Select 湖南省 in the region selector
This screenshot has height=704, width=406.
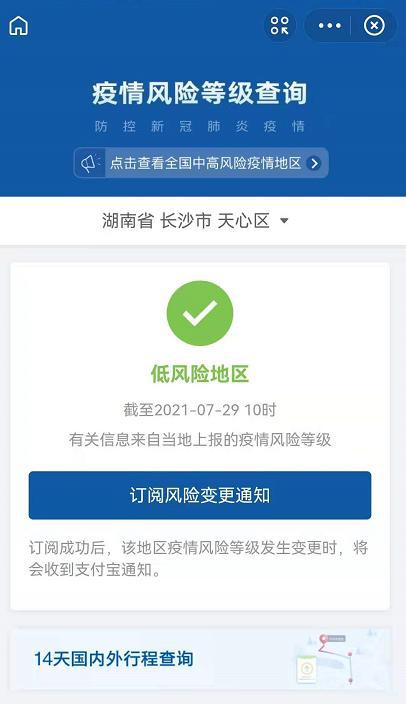pos(128,220)
